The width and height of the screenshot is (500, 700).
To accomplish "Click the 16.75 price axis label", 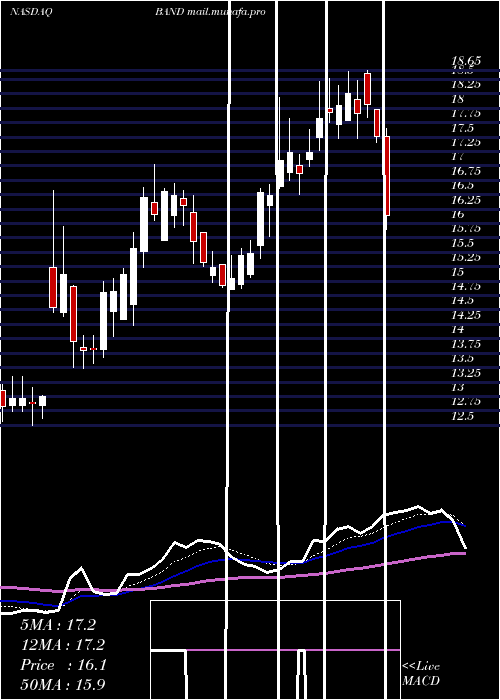I will click(x=466, y=171).
